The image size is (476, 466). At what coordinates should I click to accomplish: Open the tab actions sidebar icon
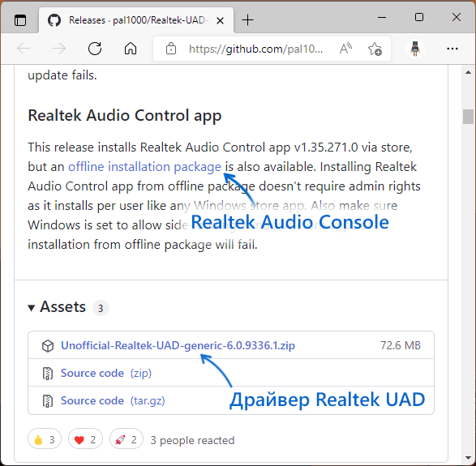pos(20,20)
